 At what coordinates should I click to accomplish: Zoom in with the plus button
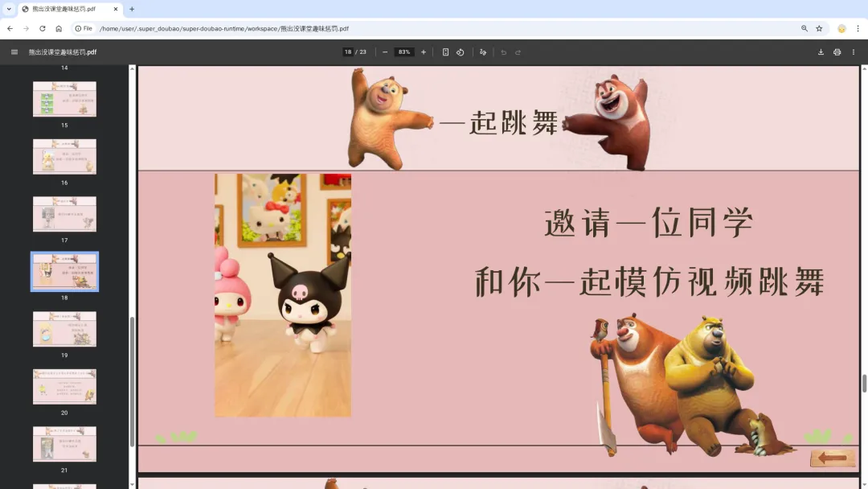click(424, 52)
